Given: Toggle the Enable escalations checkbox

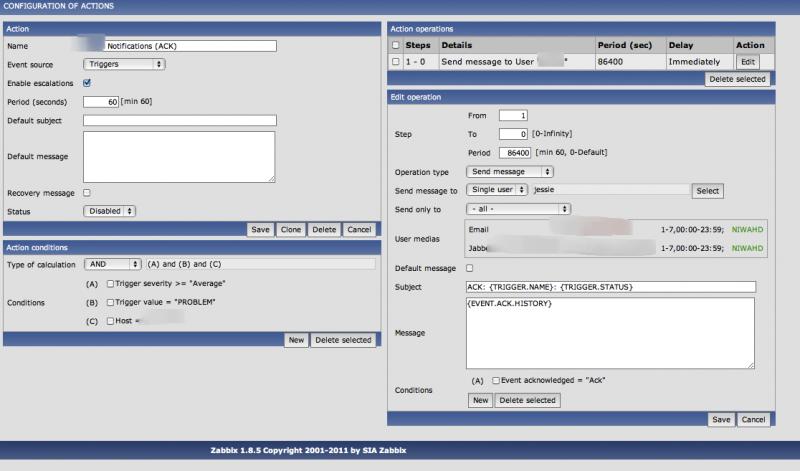Looking at the screenshot, I should pyautogui.click(x=87, y=83).
